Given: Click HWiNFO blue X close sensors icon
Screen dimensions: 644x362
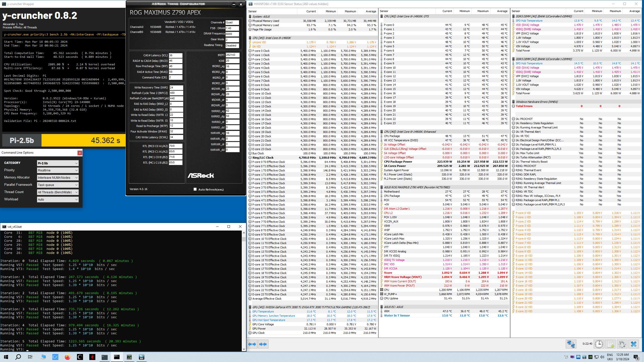Looking at the screenshot, I should click(634, 344).
